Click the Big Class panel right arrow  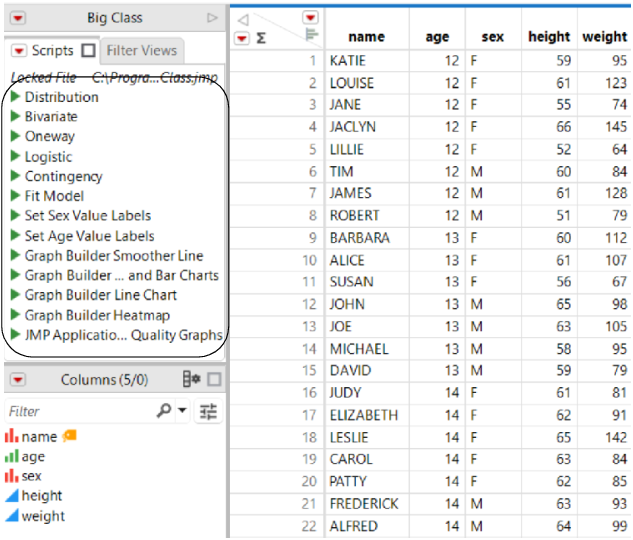(212, 18)
